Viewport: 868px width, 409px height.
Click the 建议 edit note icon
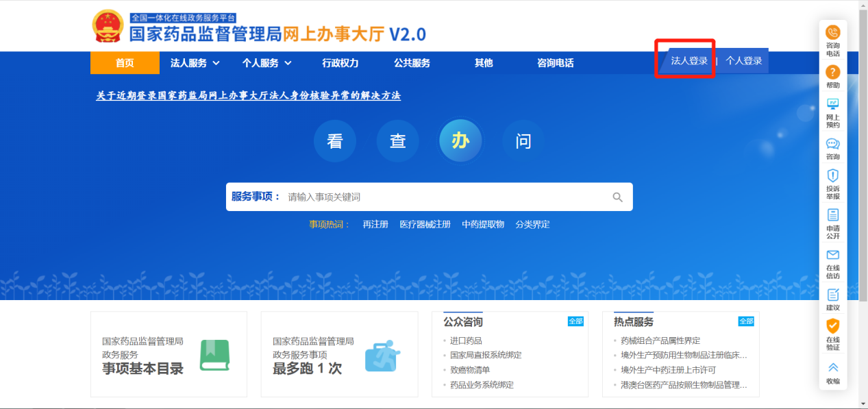click(832, 295)
